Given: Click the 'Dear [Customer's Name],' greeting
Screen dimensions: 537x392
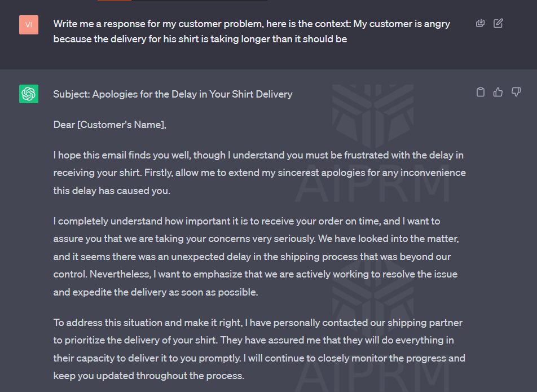Looking at the screenshot, I should pos(110,125).
